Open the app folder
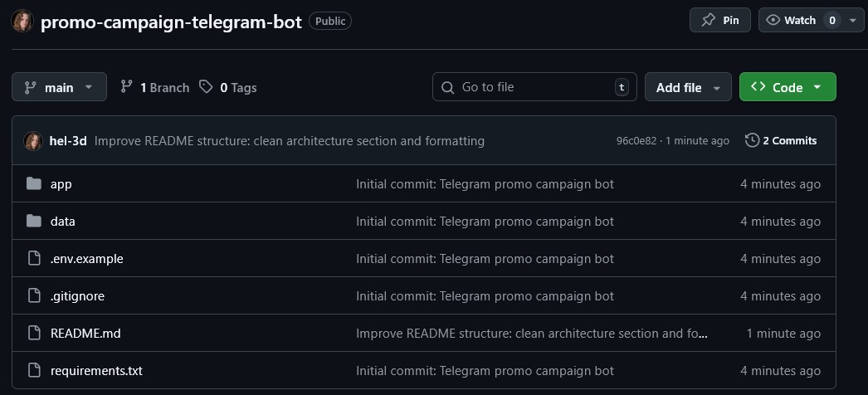The width and height of the screenshot is (868, 395). (61, 183)
